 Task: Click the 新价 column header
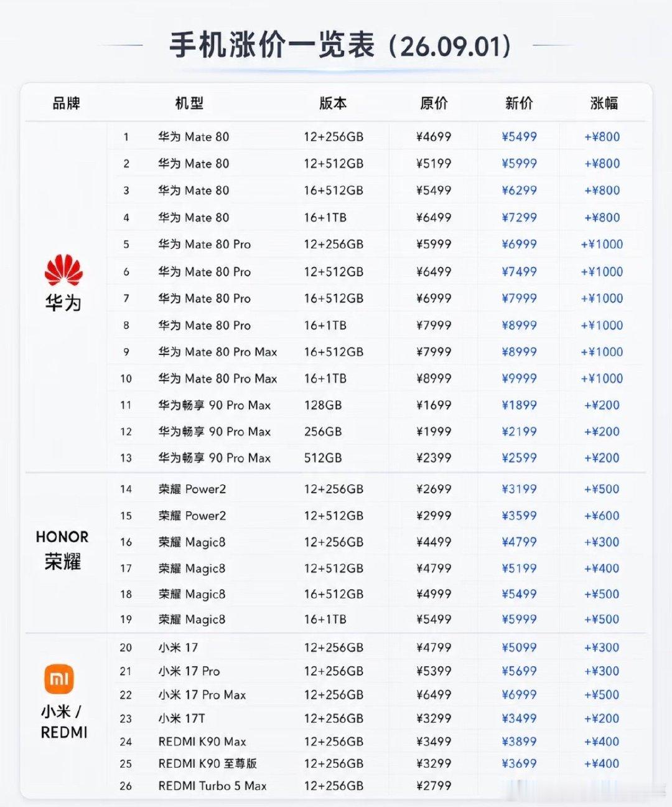(x=519, y=103)
